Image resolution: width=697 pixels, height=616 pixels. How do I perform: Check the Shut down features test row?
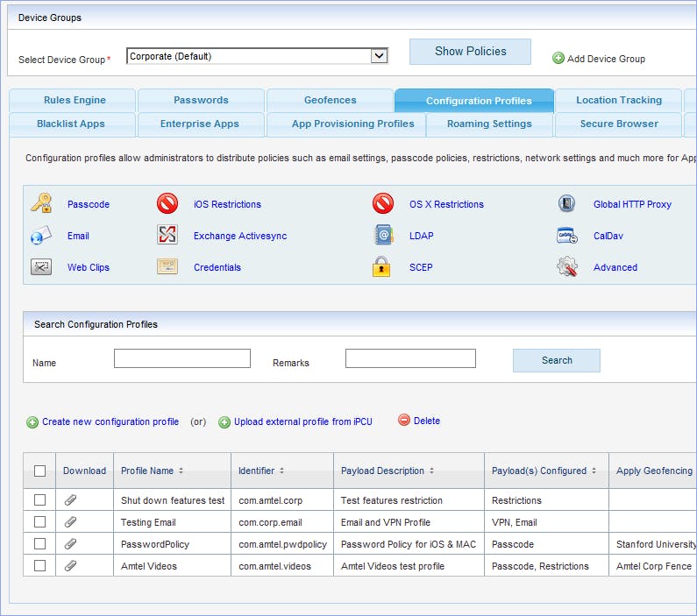pos(39,500)
